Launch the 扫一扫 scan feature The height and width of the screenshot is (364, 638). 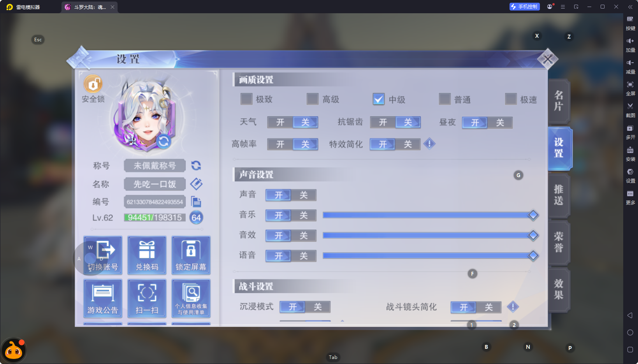[147, 298]
